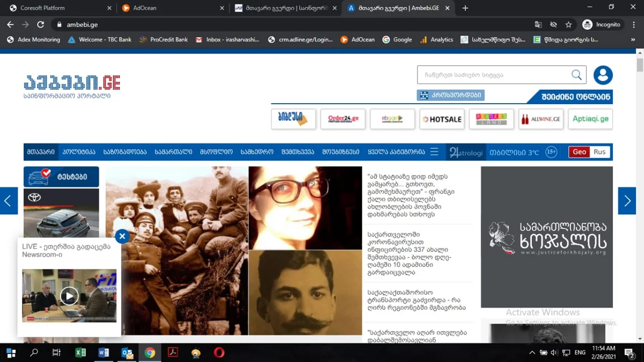Screen dimensions: 644x362
Task: Expand ყველა კატეგორია hamburger menu
Action: (x=434, y=151)
